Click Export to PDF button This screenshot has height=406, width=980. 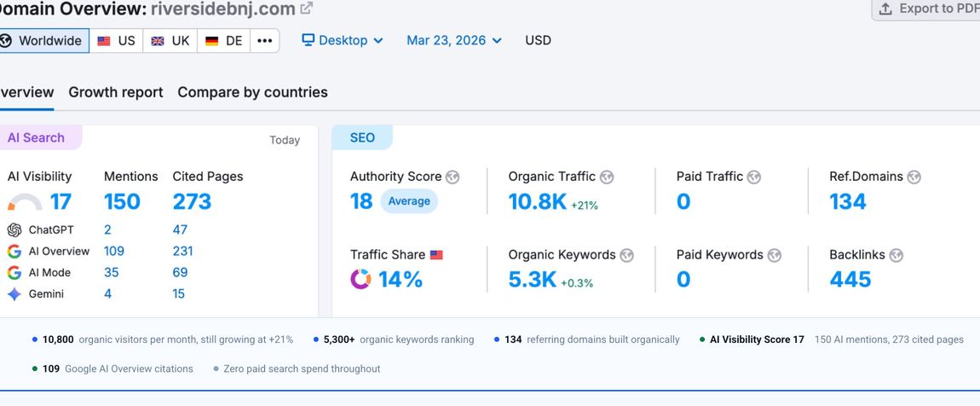coord(926,9)
